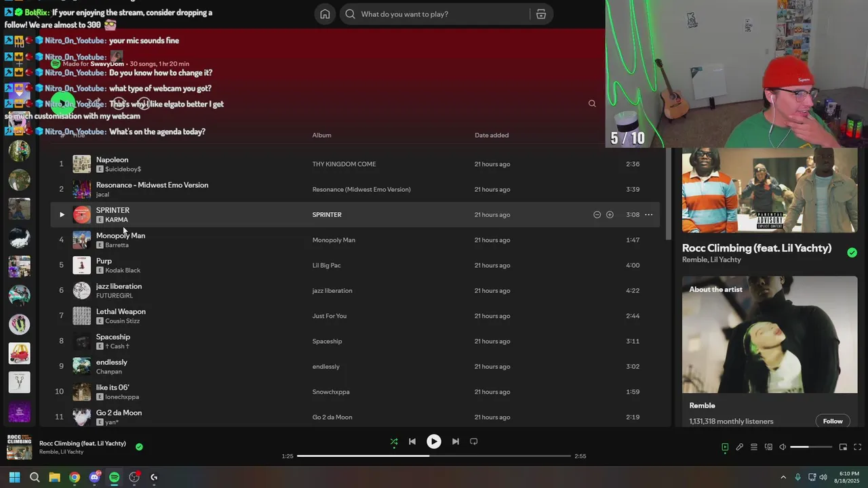Open artist link Cousin Stizz
The height and width of the screenshot is (488, 868).
click(x=122, y=321)
